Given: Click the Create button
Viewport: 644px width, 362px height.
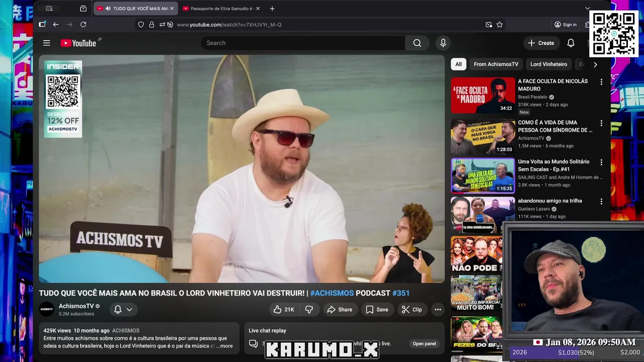Looking at the screenshot, I should 541,43.
